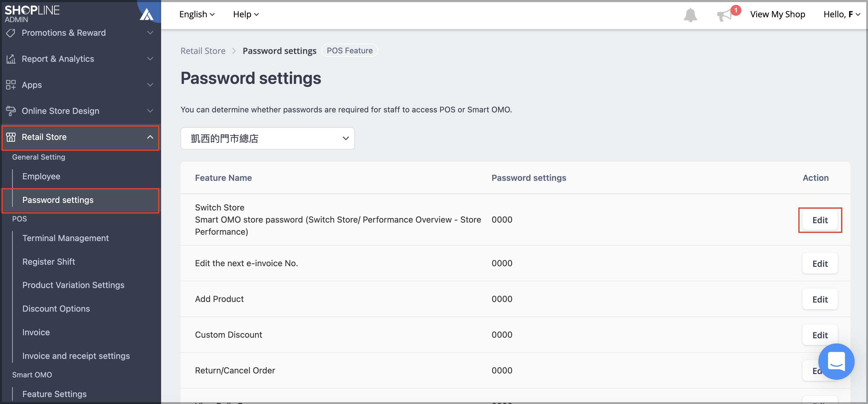Open the announcements megaphone icon
The width and height of the screenshot is (868, 404).
coord(724,15)
